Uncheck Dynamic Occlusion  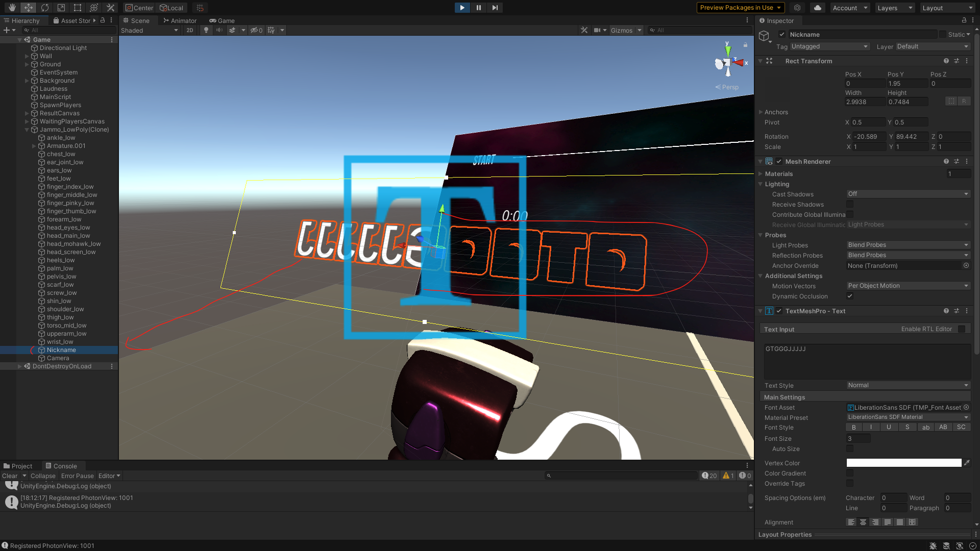point(850,296)
